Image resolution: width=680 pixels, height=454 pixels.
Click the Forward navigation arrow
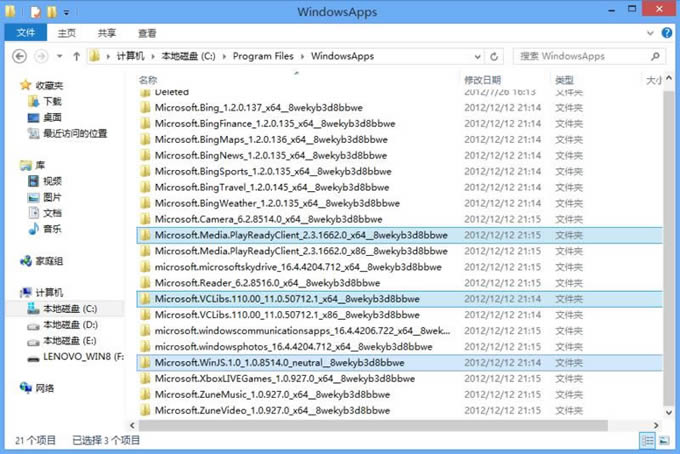(x=41, y=56)
